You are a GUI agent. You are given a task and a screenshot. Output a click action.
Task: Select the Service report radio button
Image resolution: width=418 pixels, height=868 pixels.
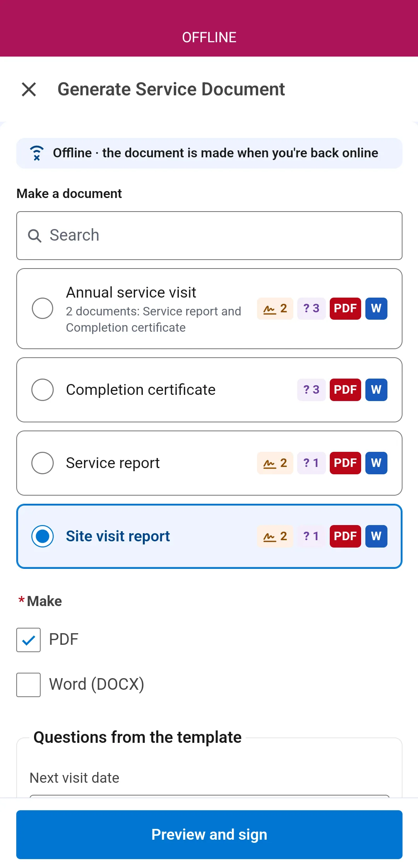pos(43,463)
